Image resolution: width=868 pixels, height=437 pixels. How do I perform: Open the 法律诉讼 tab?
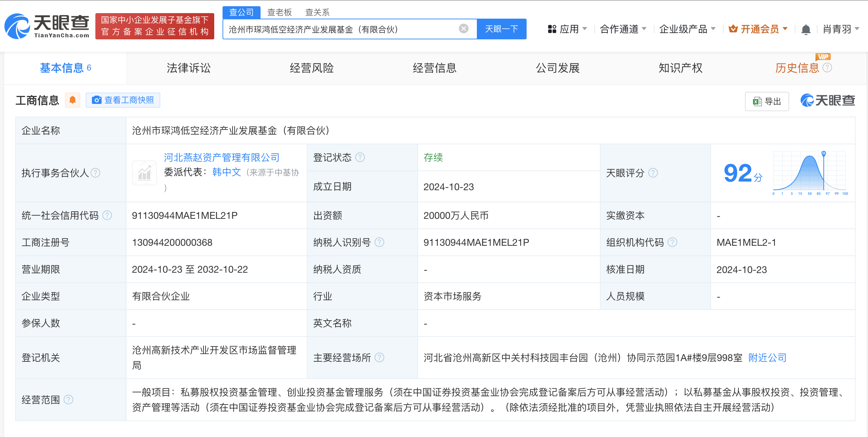pos(188,68)
